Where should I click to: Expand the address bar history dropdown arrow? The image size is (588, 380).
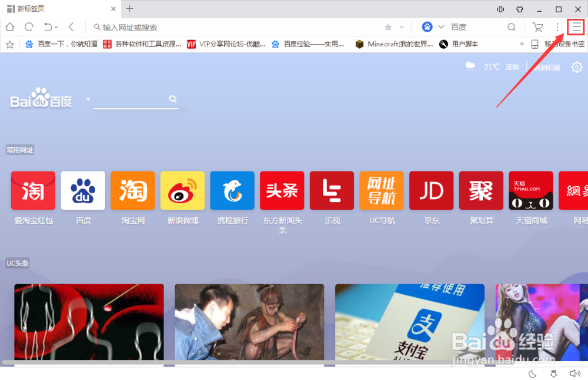(401, 27)
